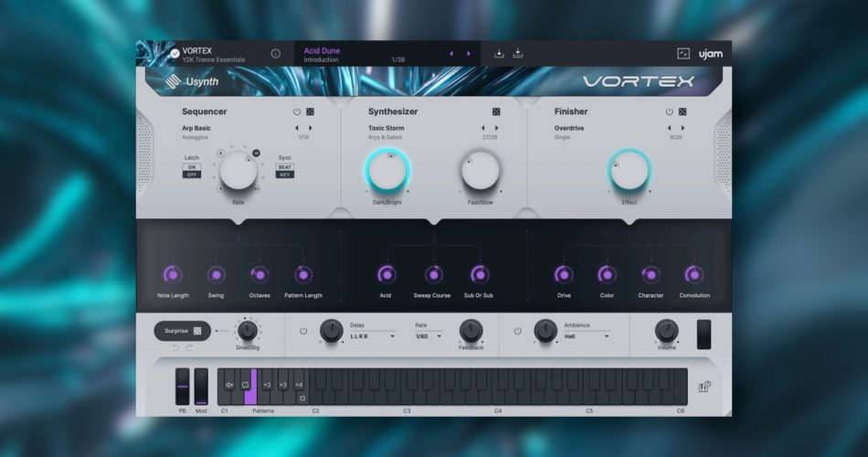
Task: Select next Synthesizer preset after Toxic Storm
Action: [496, 129]
